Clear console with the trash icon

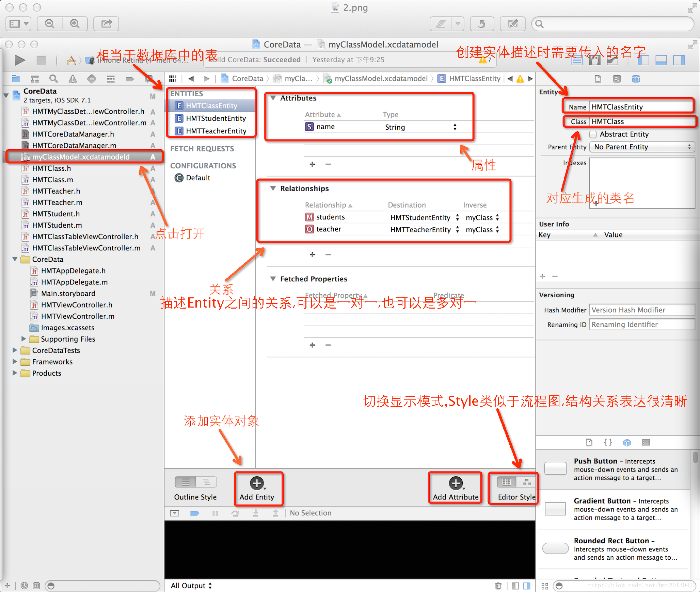pos(498,586)
